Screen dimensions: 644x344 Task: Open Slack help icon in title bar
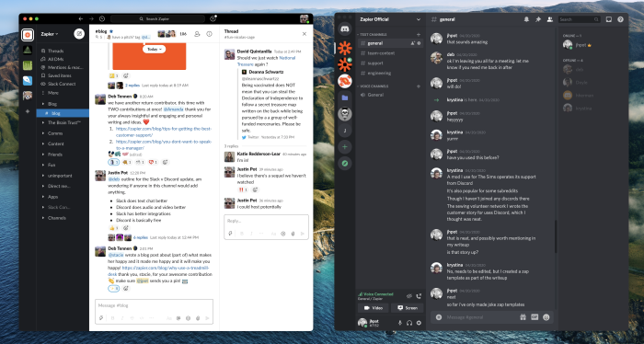(213, 19)
